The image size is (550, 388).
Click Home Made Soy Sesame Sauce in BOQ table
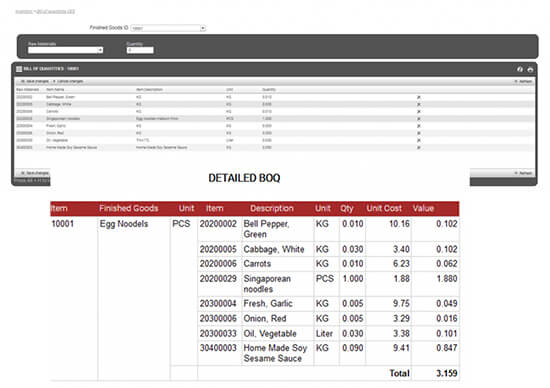(x=275, y=353)
